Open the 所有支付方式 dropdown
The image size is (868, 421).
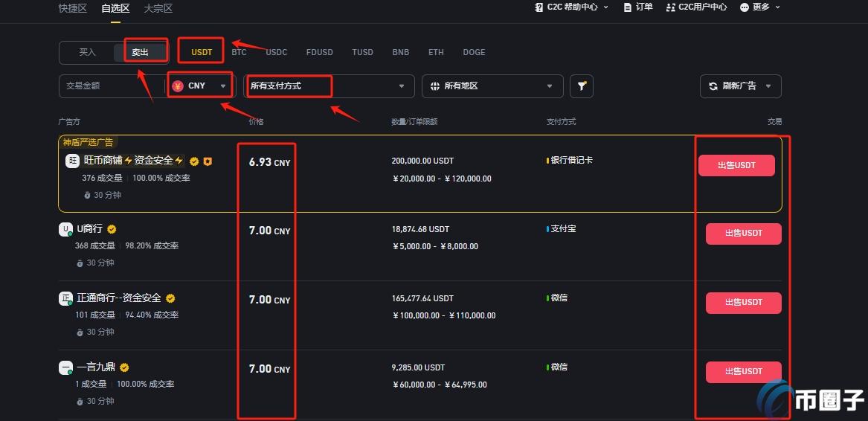329,86
